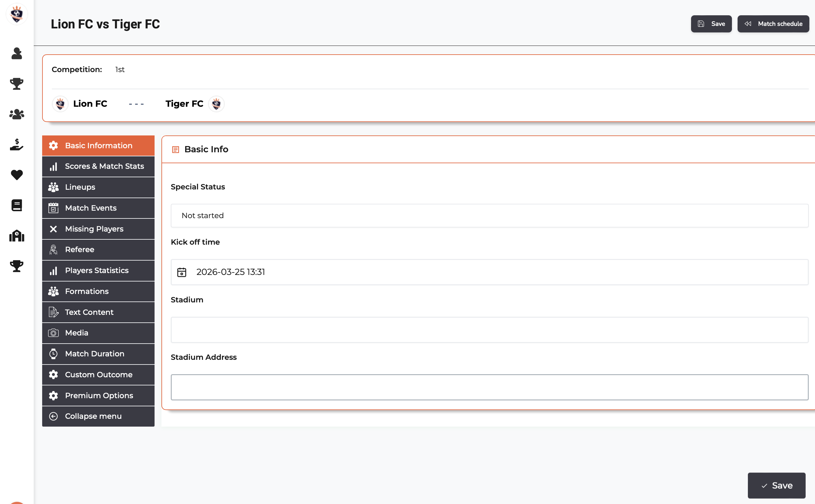
Task: Open the book icon in the sidebar
Action: [17, 205]
